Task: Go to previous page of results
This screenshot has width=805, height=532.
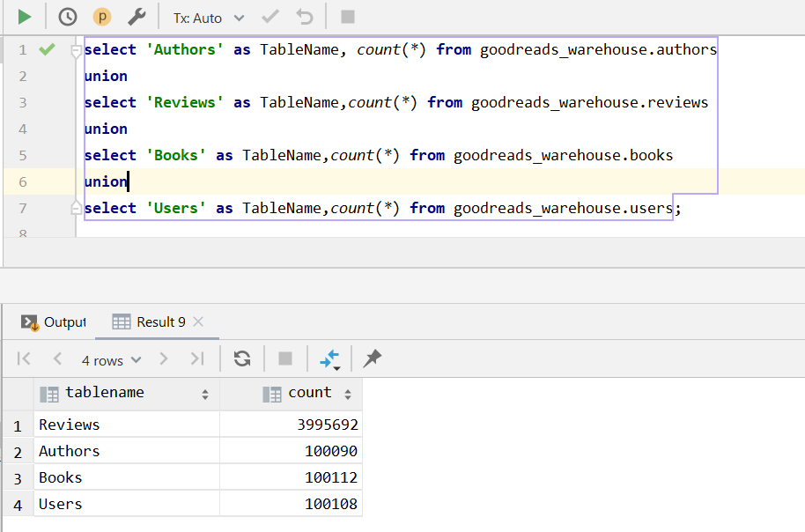Action: pyautogui.click(x=57, y=358)
